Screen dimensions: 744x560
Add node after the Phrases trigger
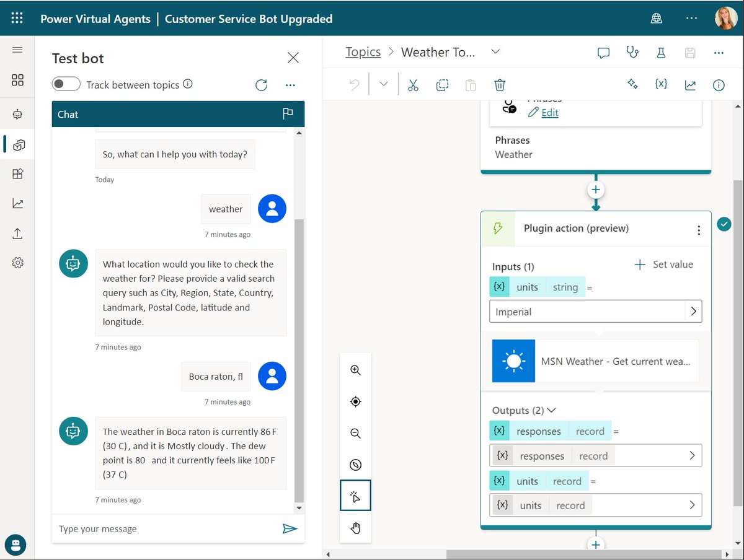(x=596, y=190)
